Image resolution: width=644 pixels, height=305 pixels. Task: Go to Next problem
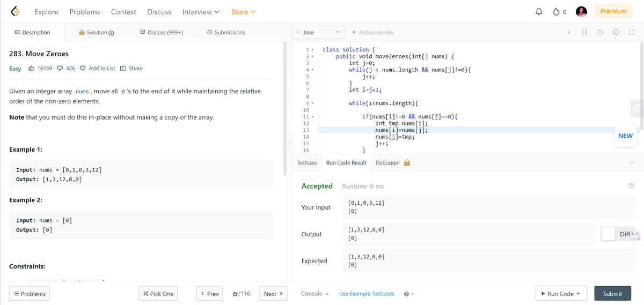[274, 294]
